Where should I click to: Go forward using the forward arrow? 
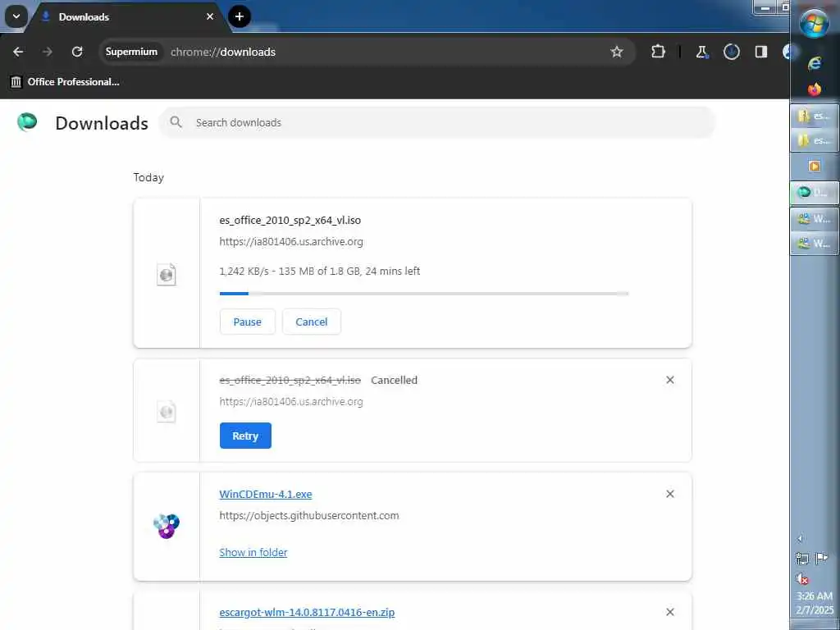point(48,52)
